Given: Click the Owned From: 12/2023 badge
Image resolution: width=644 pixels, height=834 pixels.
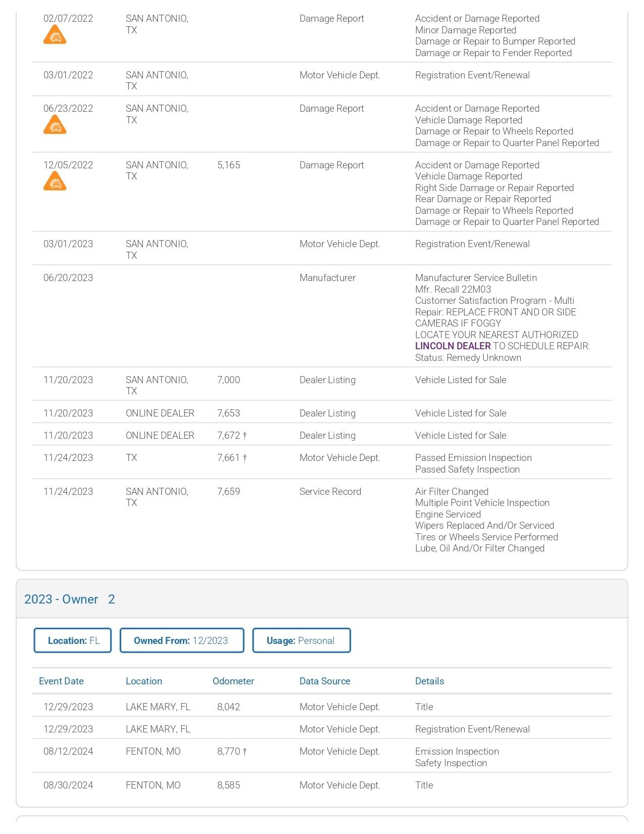Looking at the screenshot, I should click(181, 640).
